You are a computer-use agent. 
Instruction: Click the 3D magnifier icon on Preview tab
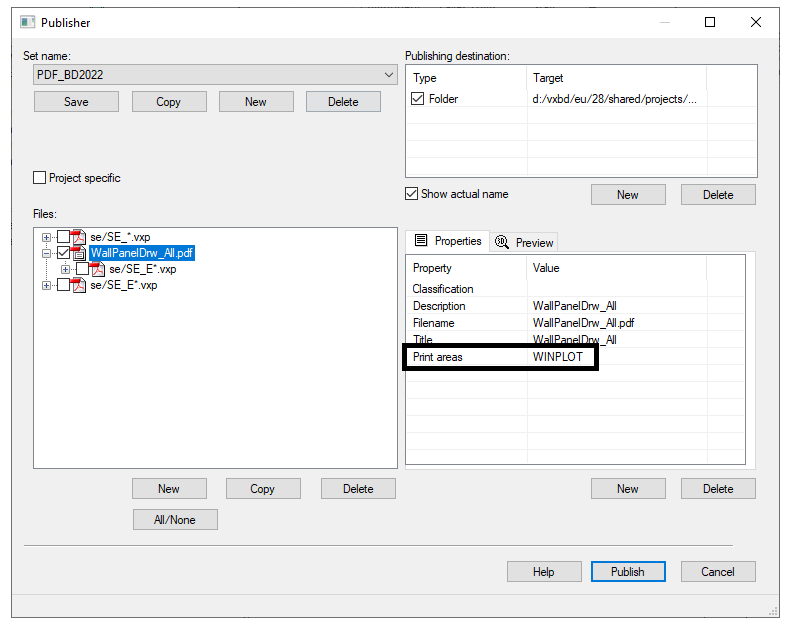502,242
